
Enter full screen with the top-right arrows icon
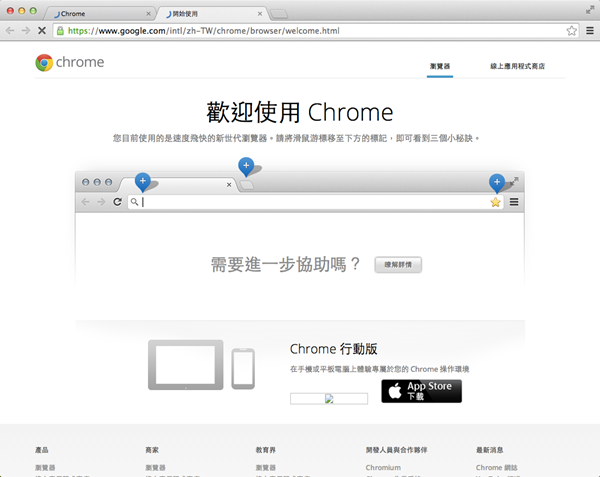590,8
